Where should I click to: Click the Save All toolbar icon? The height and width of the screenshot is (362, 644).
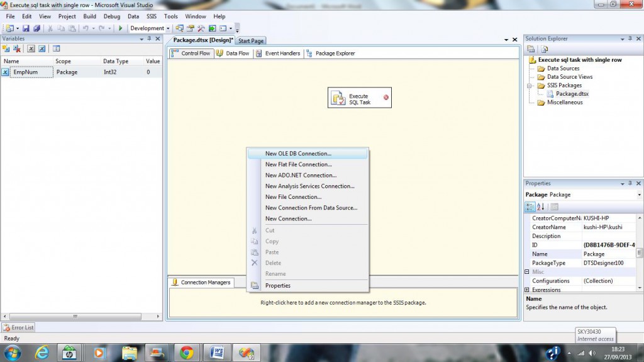pos(36,28)
